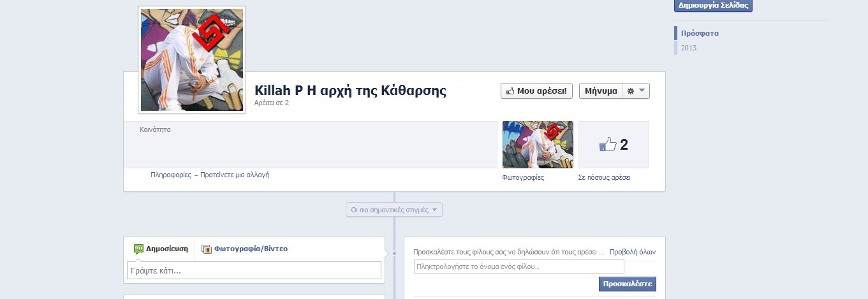Click the speech bubble icon beside Δημοσίευση
This screenshot has width=868, height=299.
138,249
